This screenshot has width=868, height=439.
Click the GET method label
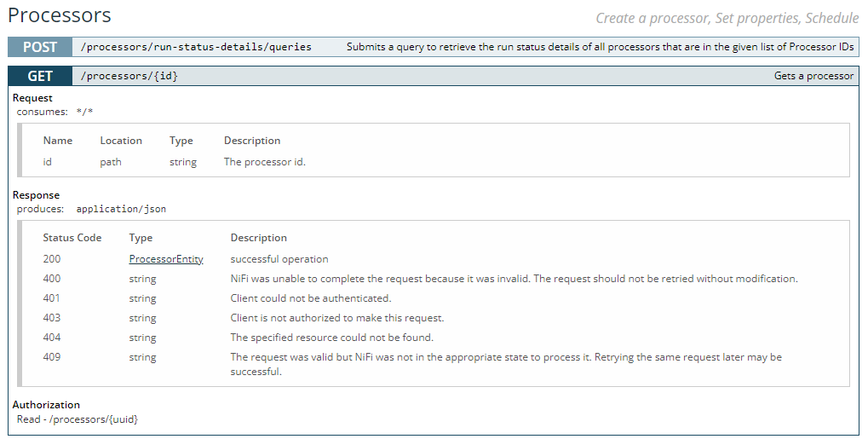(x=40, y=76)
